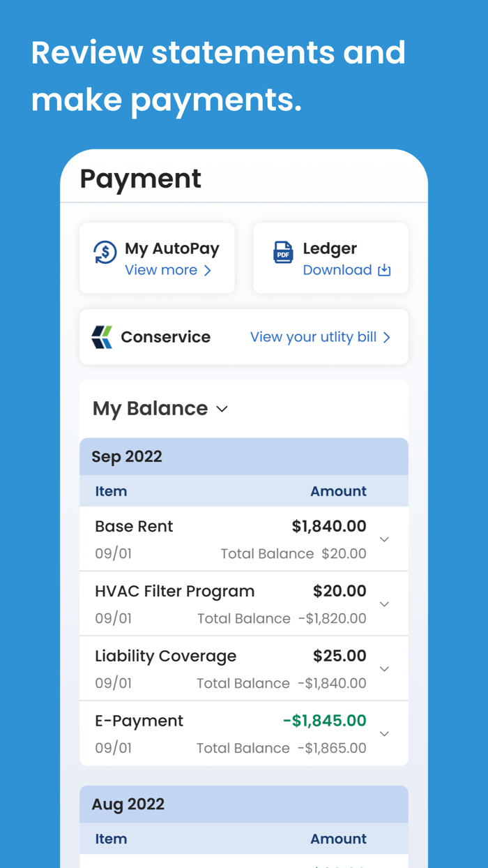Tap the arrow after View more
The image size is (488, 868).
point(208,271)
